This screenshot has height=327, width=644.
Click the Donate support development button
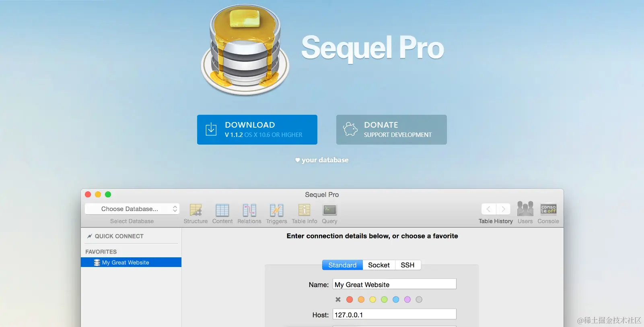click(391, 130)
